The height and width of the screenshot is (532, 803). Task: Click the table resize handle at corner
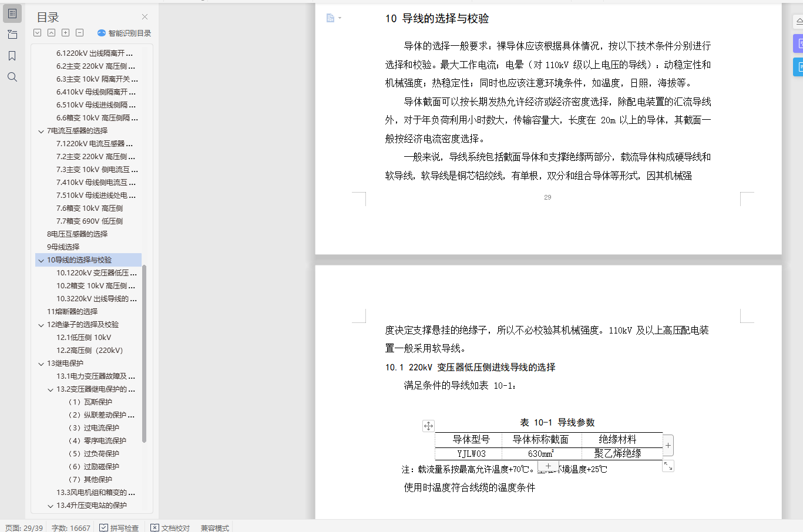(x=668, y=466)
